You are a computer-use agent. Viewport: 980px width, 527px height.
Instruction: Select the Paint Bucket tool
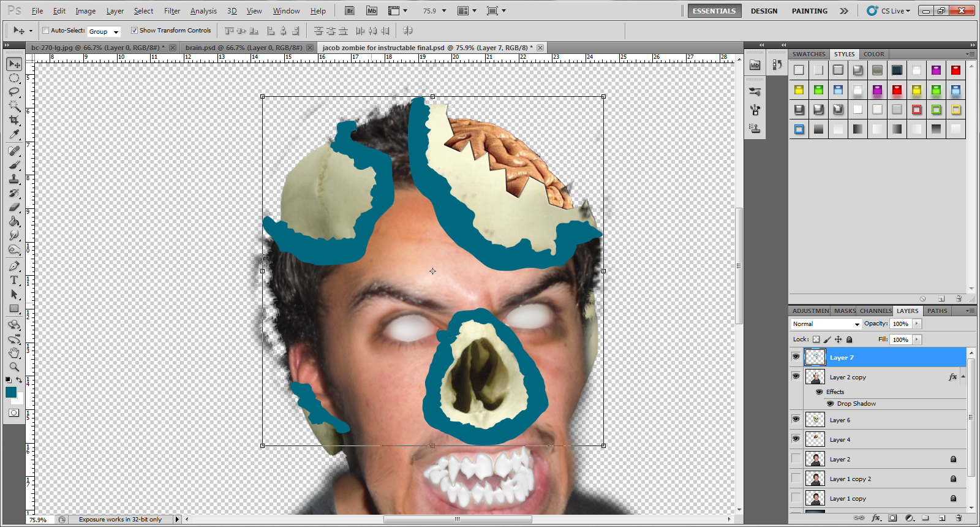click(x=14, y=221)
